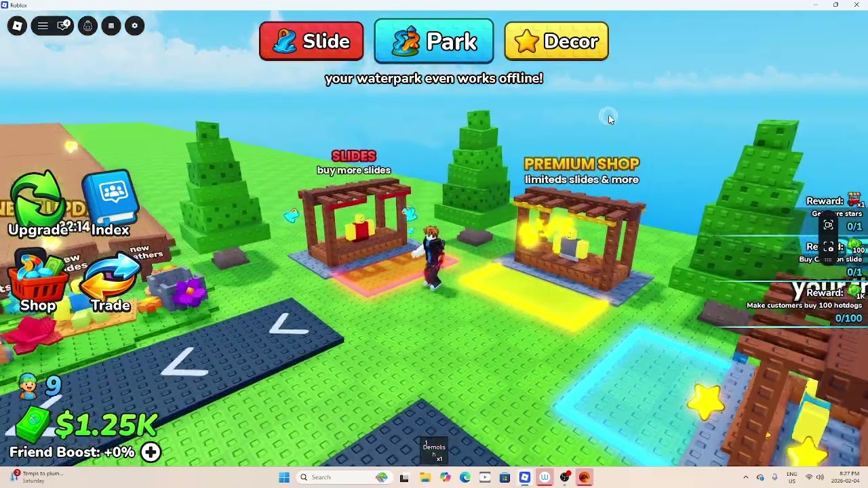Switch to the Park tab
Image resolution: width=868 pixels, height=488 pixels.
tap(434, 41)
